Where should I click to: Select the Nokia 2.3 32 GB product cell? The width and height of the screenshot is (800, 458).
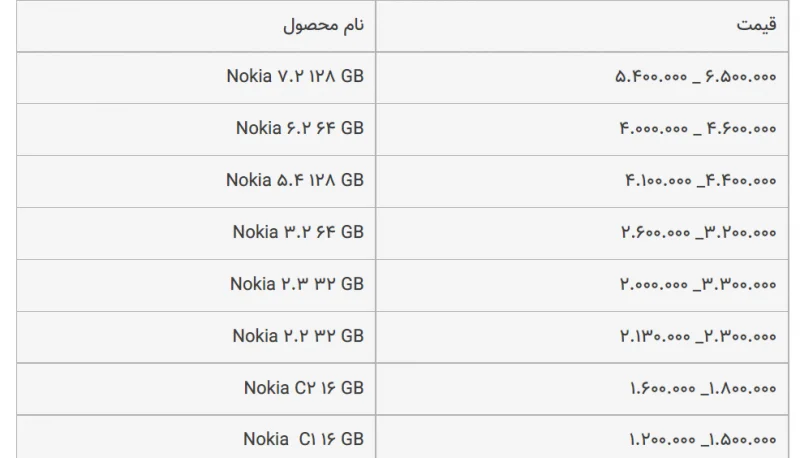(196, 286)
